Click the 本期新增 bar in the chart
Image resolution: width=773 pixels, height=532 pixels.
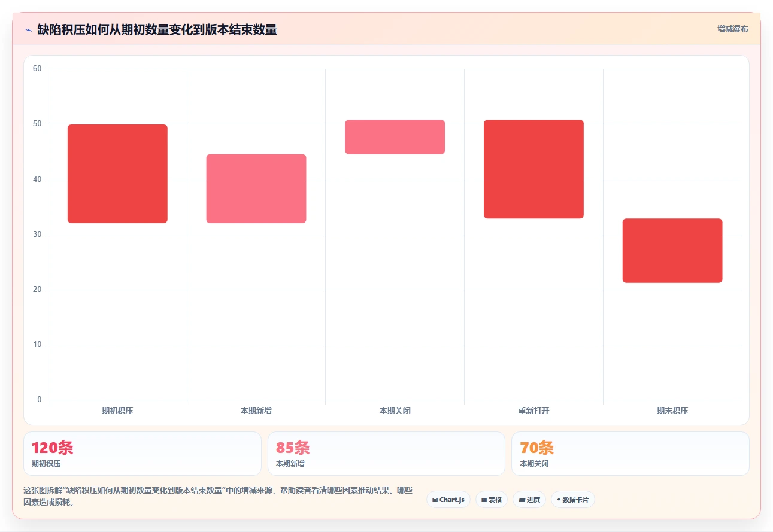click(x=256, y=189)
